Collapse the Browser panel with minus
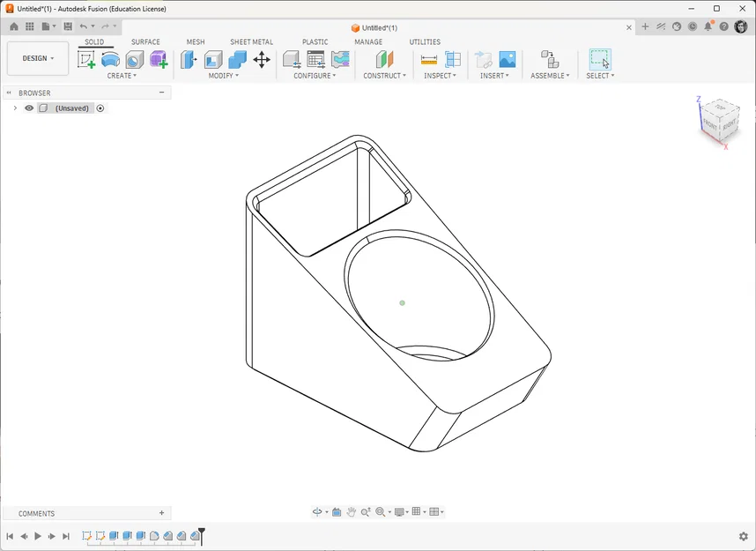This screenshot has height=551, width=756. click(x=162, y=93)
